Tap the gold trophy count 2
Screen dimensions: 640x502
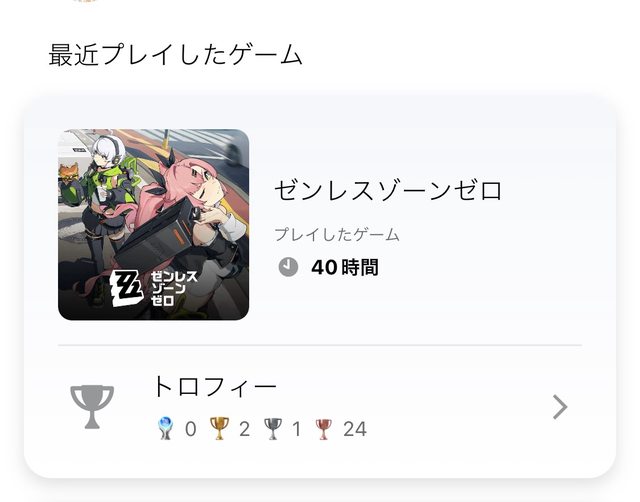coord(244,429)
